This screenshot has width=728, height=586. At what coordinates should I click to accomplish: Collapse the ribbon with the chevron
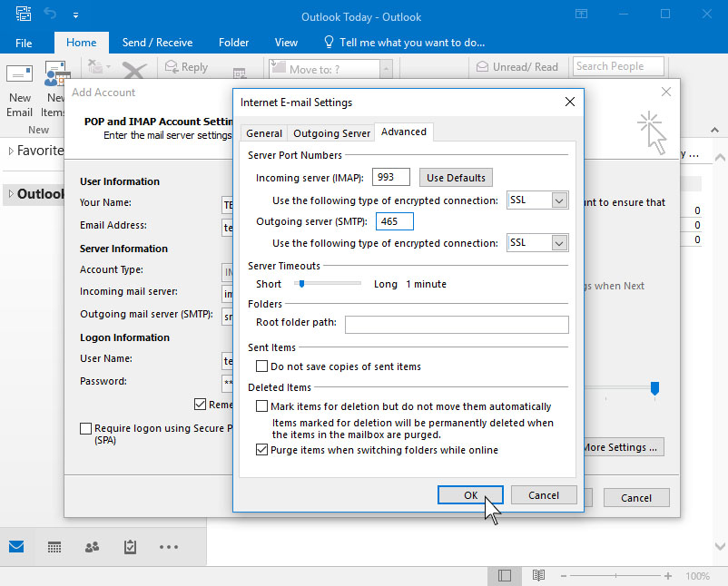coord(714,131)
